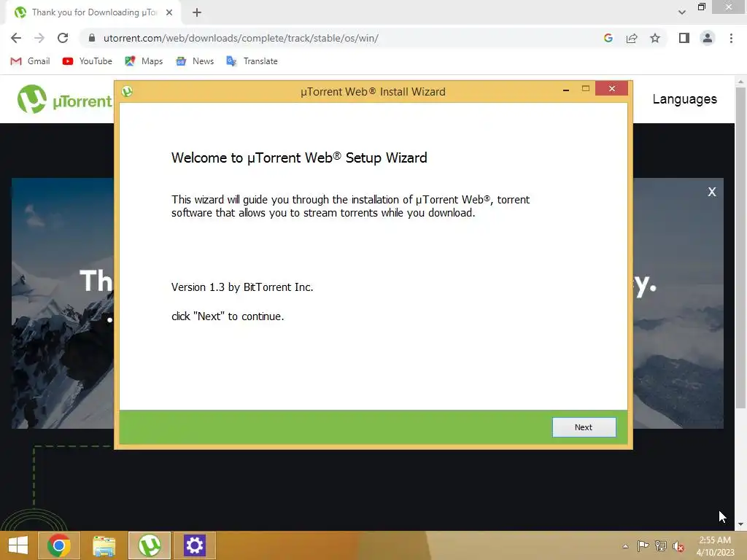Select µTorrent installer on taskbar
The width and height of the screenshot is (747, 560).
149,545
